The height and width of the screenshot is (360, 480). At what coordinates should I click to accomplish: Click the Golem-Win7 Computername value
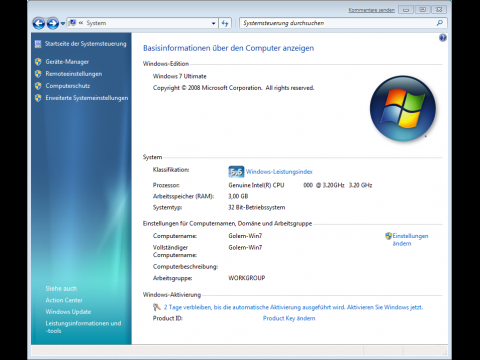[x=245, y=236]
